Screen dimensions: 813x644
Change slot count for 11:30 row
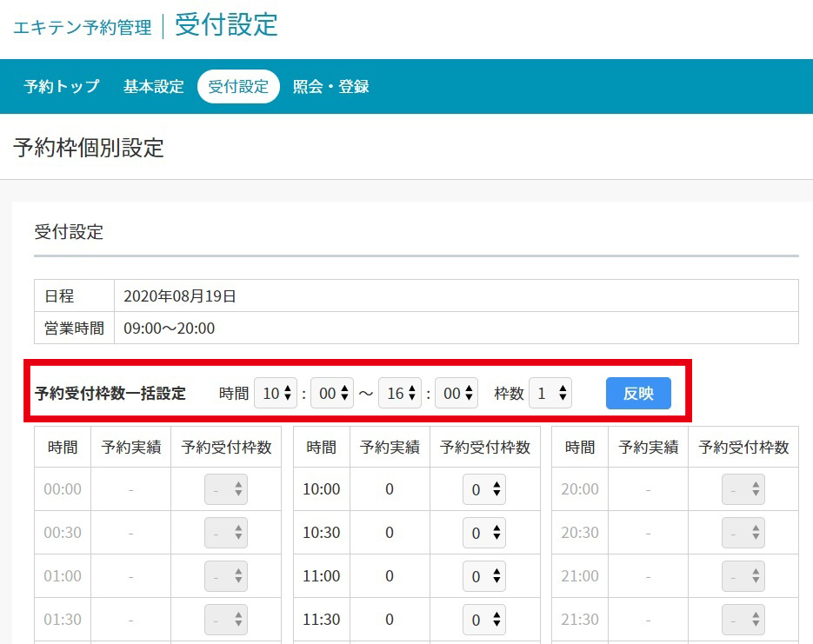[x=484, y=620]
